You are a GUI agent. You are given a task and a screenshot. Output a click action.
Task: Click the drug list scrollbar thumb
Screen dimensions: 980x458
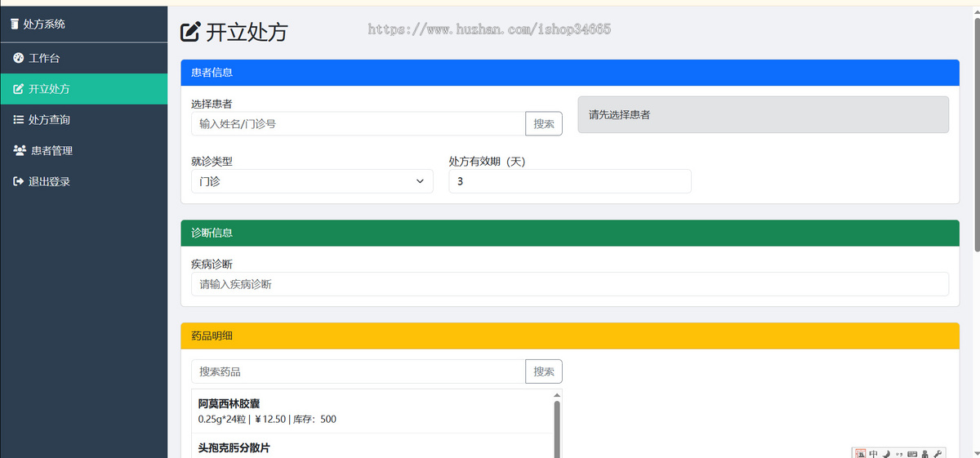[x=558, y=429]
